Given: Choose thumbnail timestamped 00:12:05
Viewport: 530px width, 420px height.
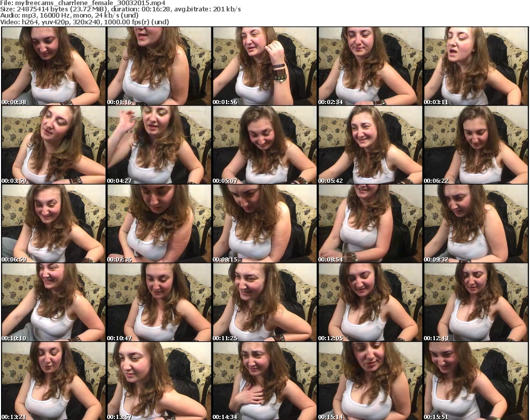Looking at the screenshot, I should (370, 302).
